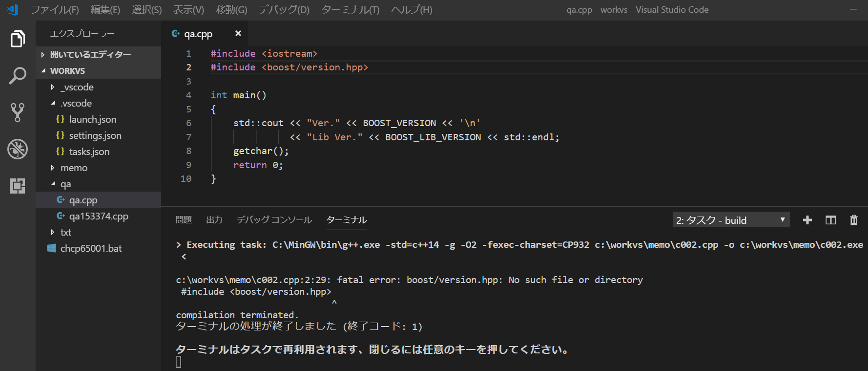Open the デバッグ(D) menu

pyautogui.click(x=284, y=10)
